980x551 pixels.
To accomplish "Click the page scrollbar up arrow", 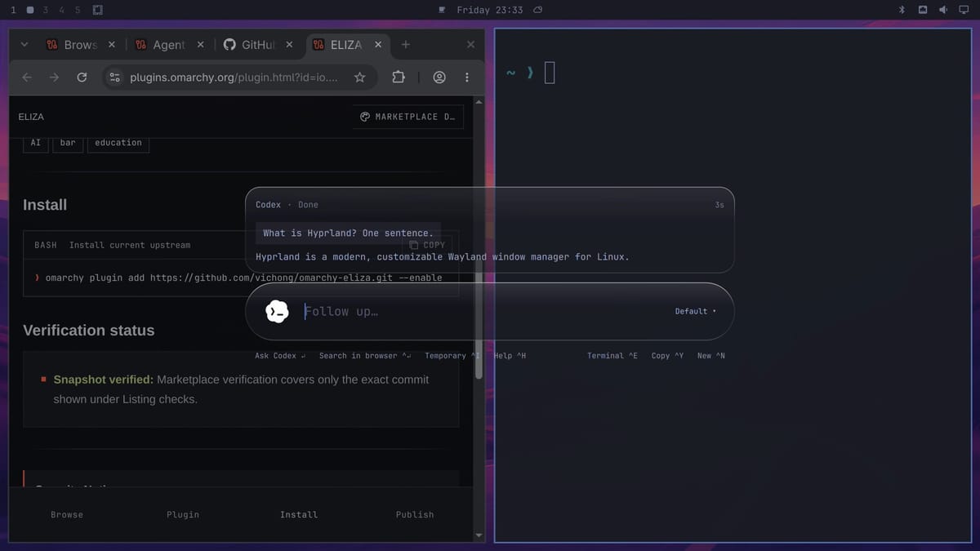I will coord(479,101).
